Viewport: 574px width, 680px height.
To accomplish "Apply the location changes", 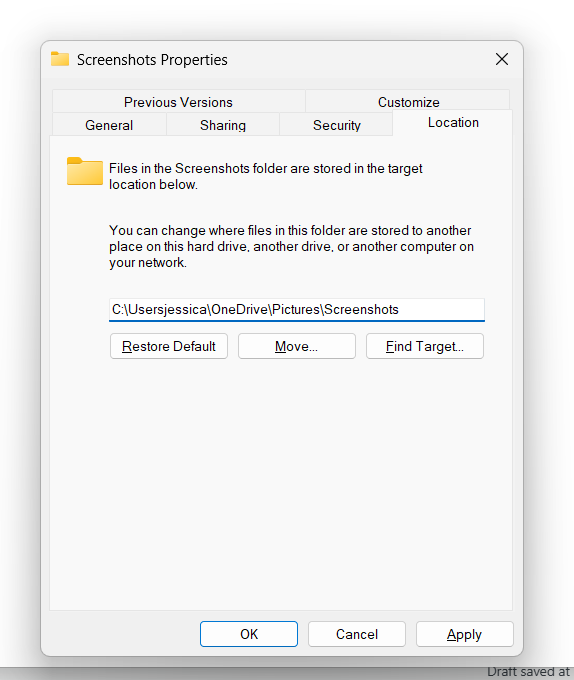I will click(x=465, y=634).
